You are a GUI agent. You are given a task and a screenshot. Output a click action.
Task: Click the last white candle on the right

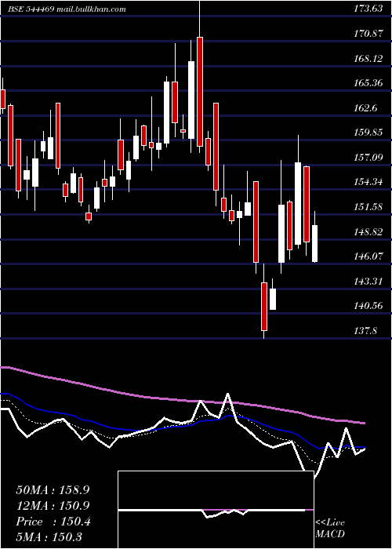(314, 243)
